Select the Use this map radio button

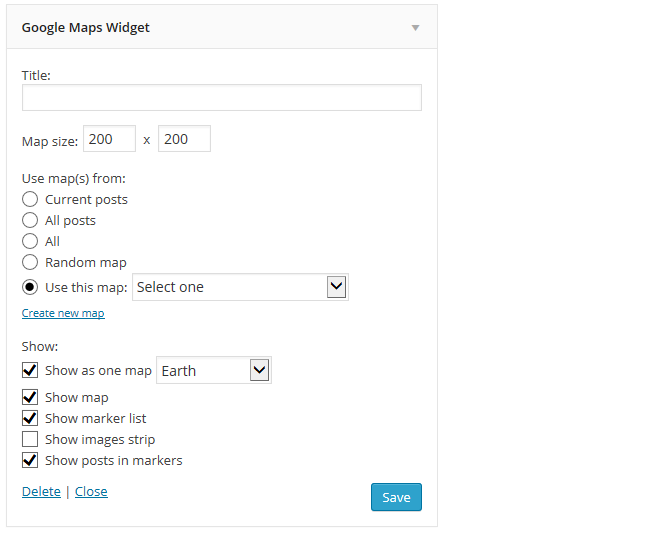point(30,287)
